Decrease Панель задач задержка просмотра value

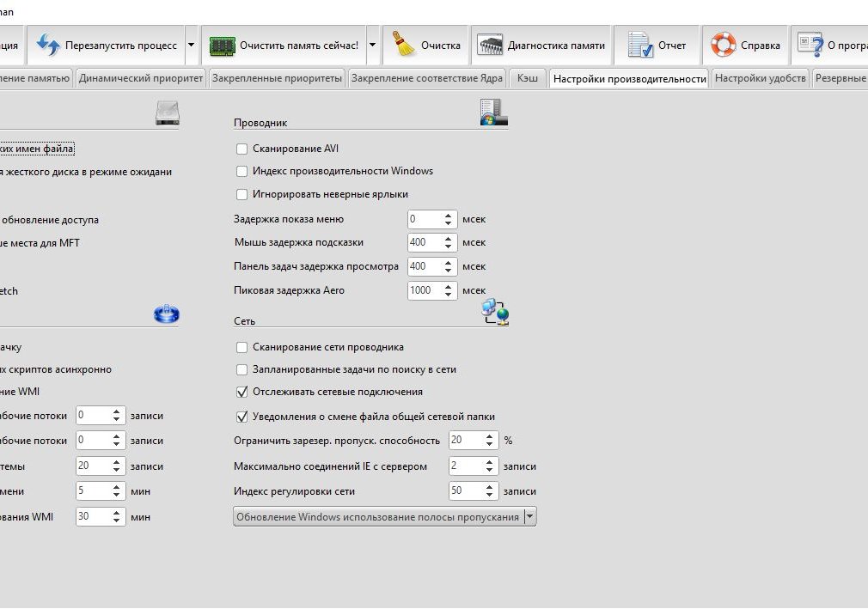click(x=448, y=270)
